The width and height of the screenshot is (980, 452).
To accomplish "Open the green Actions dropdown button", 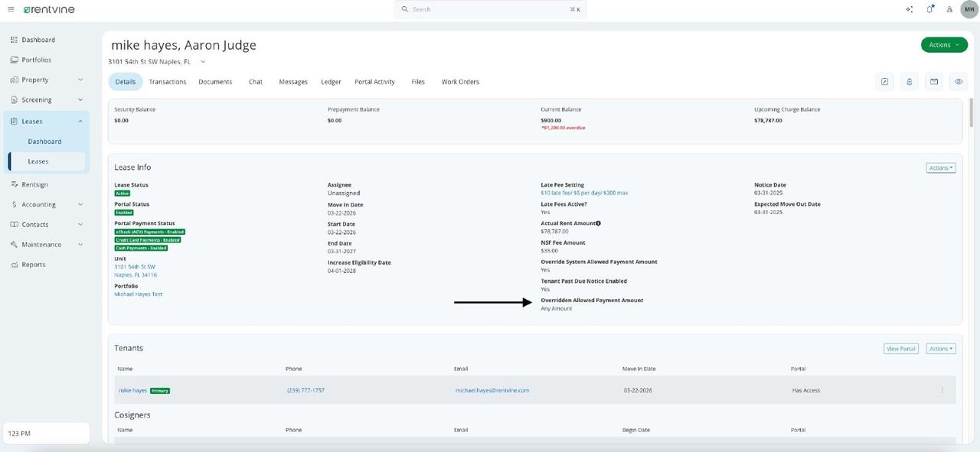I will pos(944,45).
